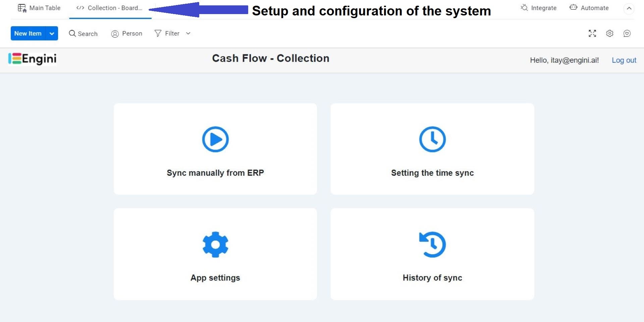Open the App settings card label
This screenshot has height=322, width=644.
click(215, 278)
